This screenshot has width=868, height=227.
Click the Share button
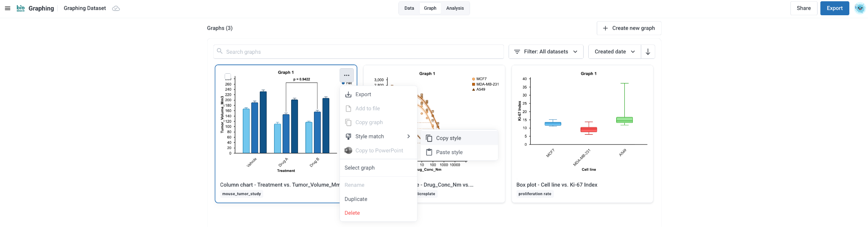[x=804, y=8]
